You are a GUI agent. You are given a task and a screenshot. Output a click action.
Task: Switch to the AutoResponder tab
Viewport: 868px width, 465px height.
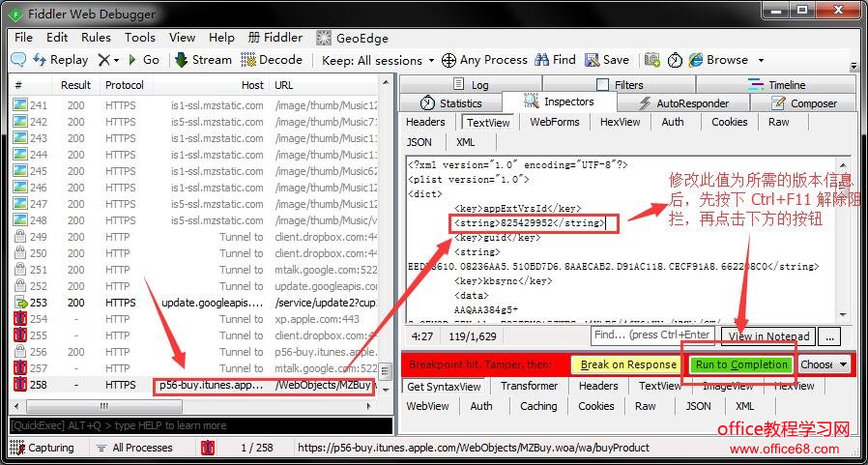pos(683,103)
